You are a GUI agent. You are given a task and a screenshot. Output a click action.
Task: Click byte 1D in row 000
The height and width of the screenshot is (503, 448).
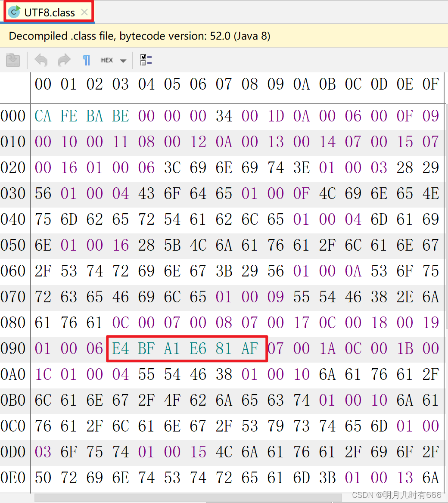pyautogui.click(x=275, y=116)
